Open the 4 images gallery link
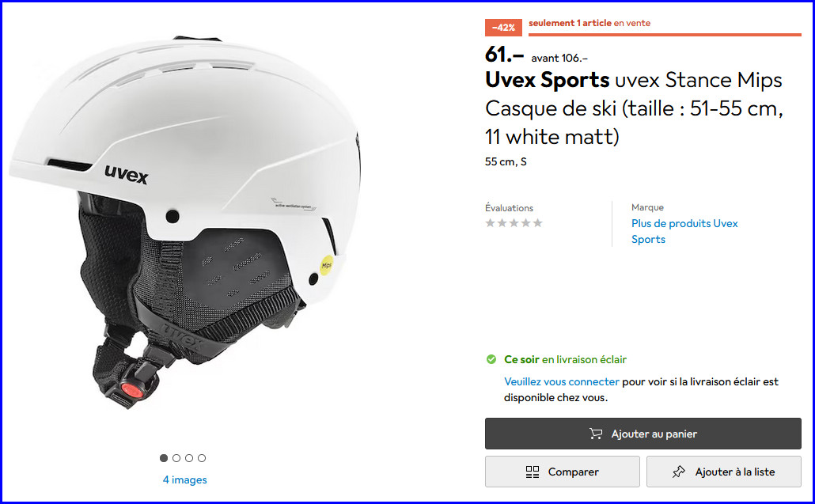The image size is (815, 504). point(184,479)
